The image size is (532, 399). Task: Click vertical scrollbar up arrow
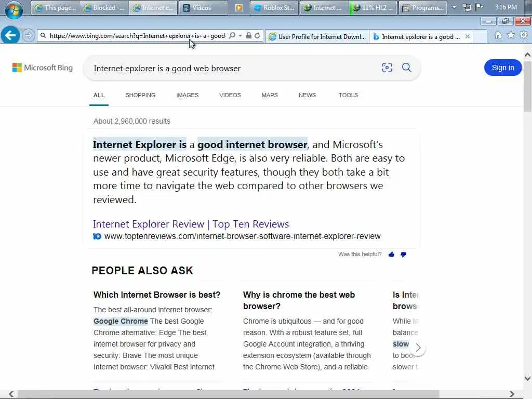528,55
